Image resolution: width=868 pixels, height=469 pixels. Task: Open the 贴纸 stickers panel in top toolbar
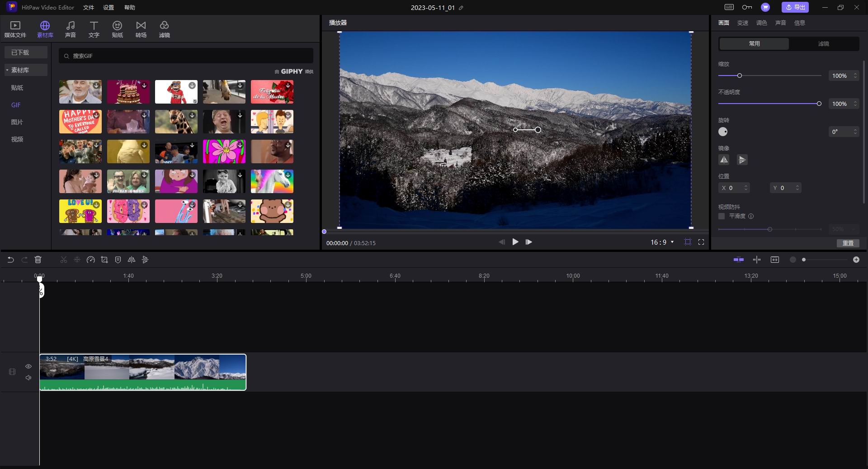[x=117, y=29]
